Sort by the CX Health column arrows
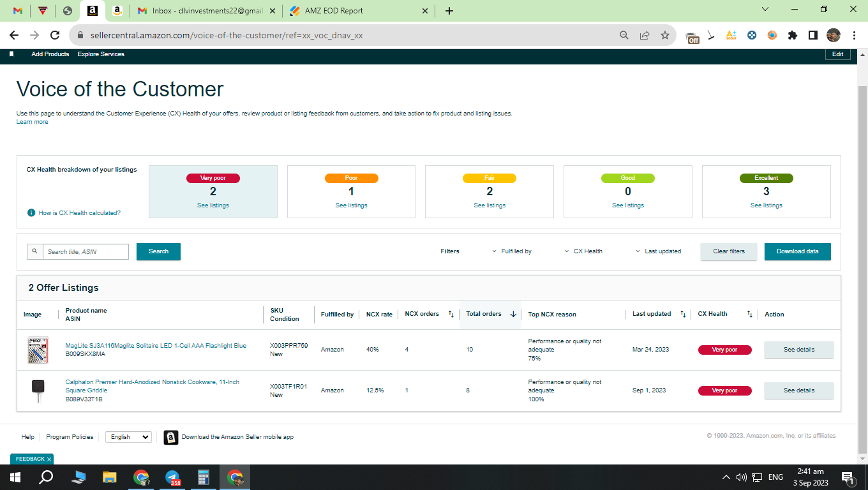The width and height of the screenshot is (868, 490). click(750, 314)
